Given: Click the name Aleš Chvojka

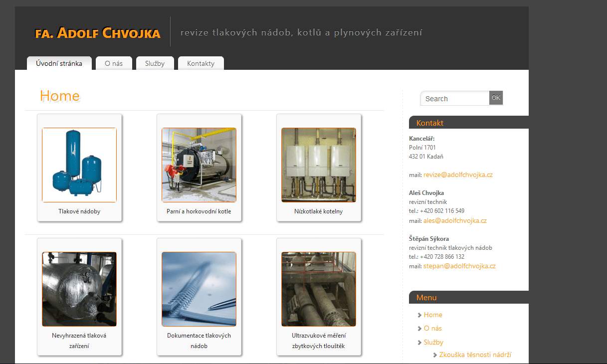Looking at the screenshot, I should (426, 193).
